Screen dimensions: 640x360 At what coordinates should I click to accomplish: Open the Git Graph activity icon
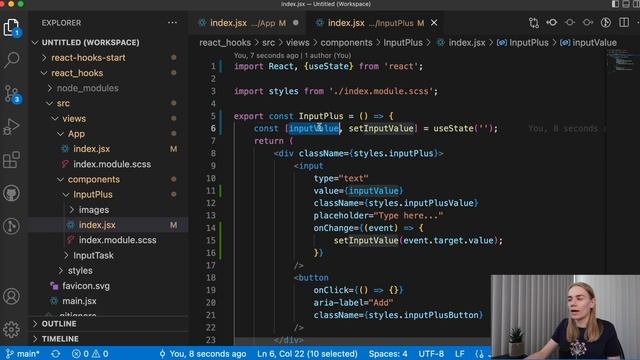coord(11,226)
